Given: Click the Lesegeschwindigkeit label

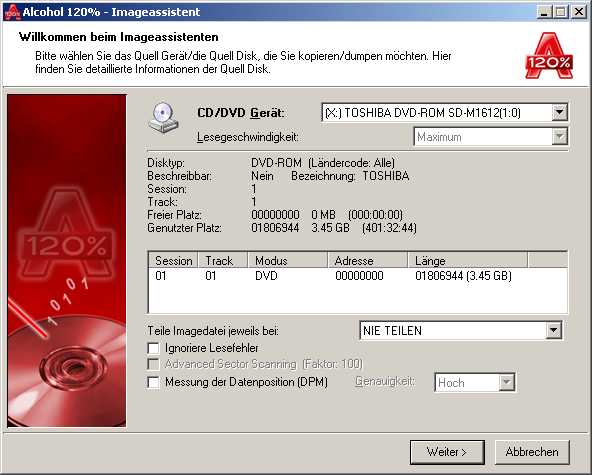Looking at the screenshot, I should [248, 137].
